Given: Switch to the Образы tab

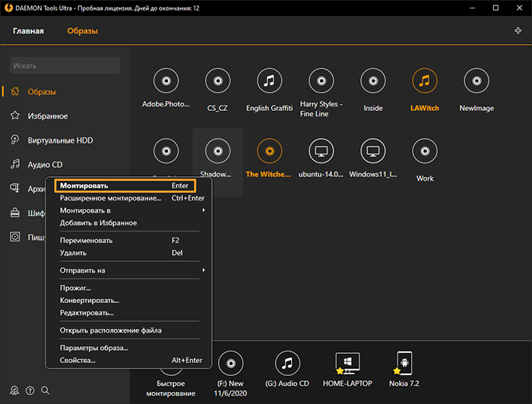Looking at the screenshot, I should 82,31.
